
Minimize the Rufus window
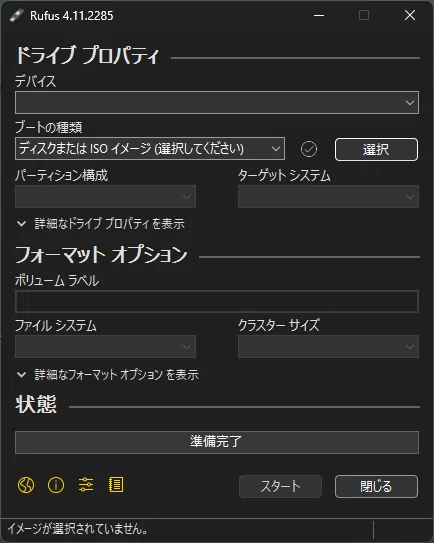coord(319,16)
